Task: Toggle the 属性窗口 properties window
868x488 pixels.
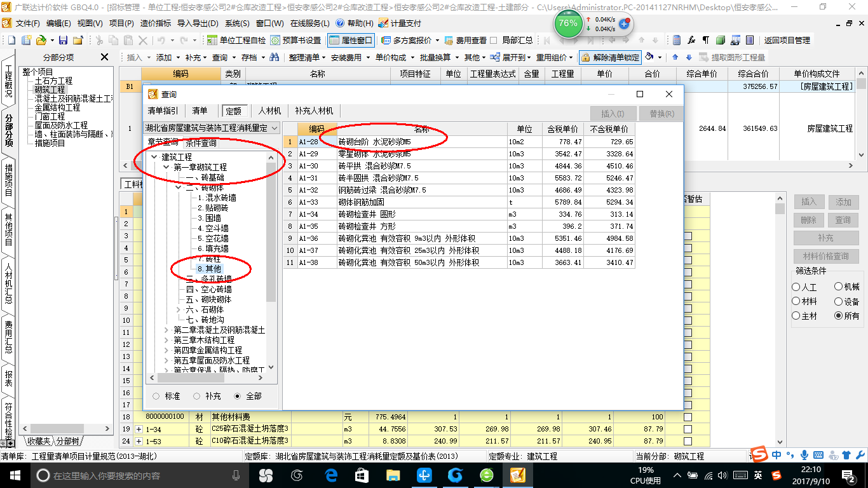Action: click(x=351, y=40)
